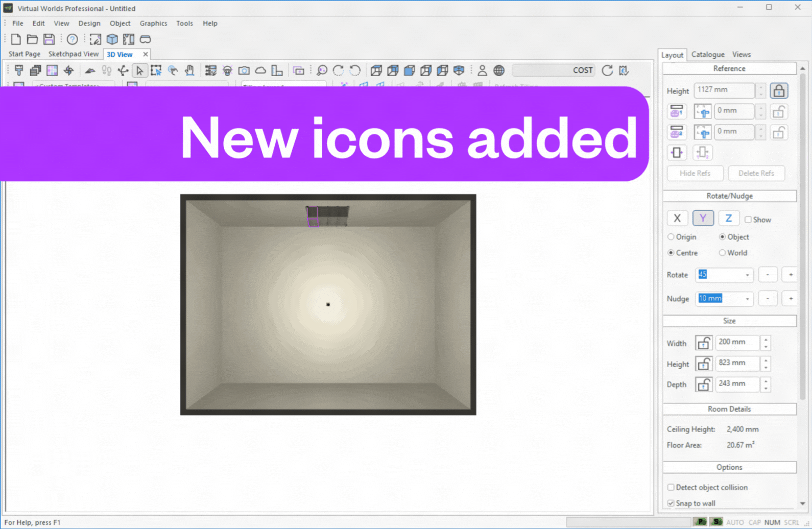Click the globe icon
The height and width of the screenshot is (529, 812).
click(x=499, y=70)
